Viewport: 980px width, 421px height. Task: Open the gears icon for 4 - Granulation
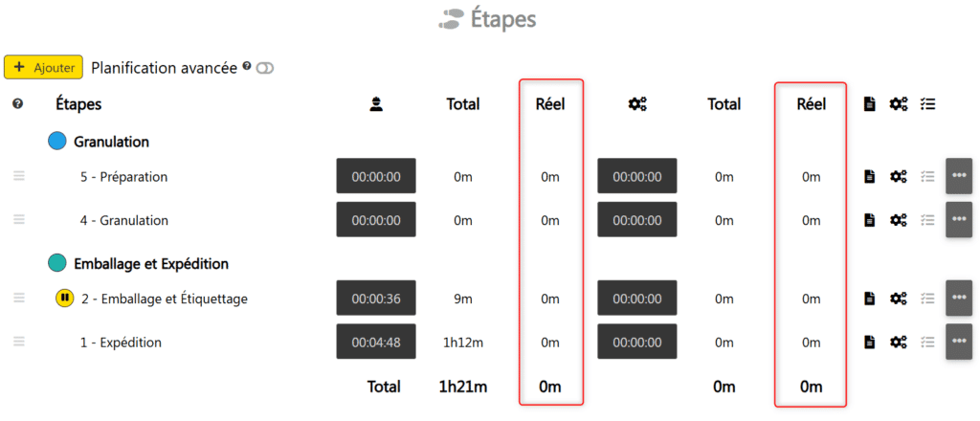pyautogui.click(x=898, y=220)
